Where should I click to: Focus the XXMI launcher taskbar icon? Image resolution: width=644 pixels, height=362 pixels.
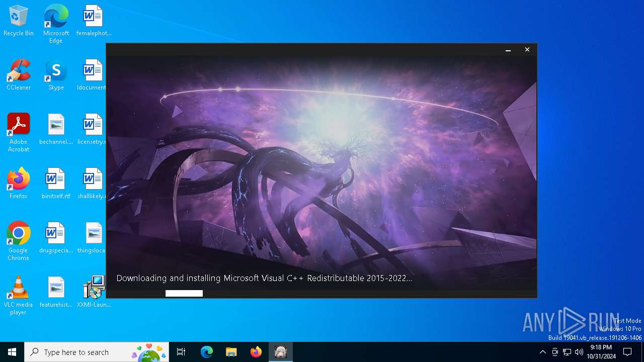(x=281, y=352)
